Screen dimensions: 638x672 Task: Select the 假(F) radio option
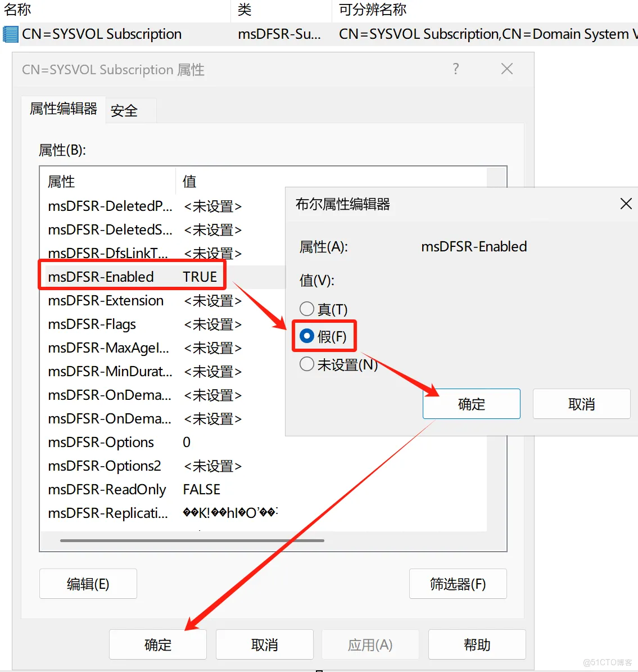pos(307,336)
